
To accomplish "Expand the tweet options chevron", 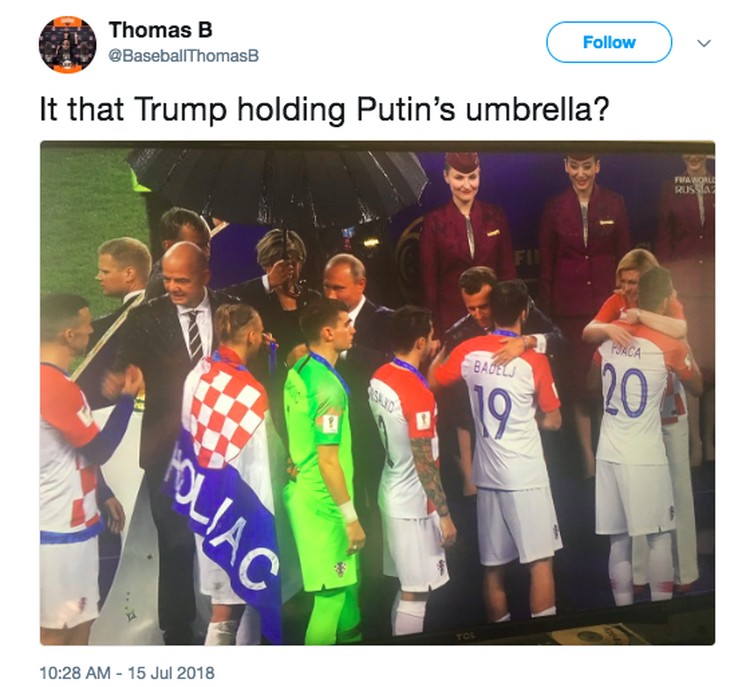I will coord(704,43).
